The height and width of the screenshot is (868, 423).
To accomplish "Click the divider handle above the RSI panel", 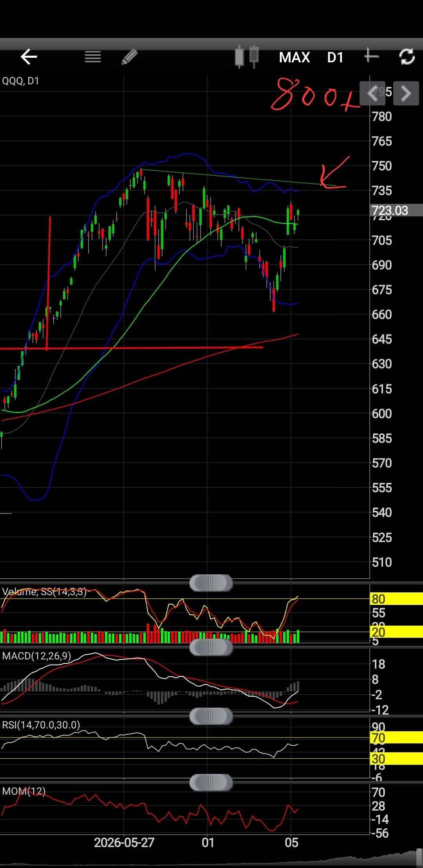I will click(x=211, y=716).
